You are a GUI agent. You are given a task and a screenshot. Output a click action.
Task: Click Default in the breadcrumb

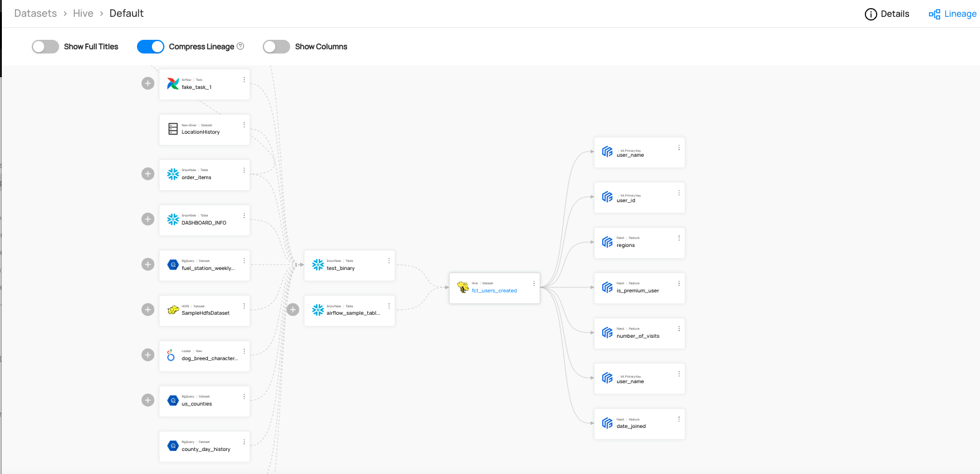point(126,13)
